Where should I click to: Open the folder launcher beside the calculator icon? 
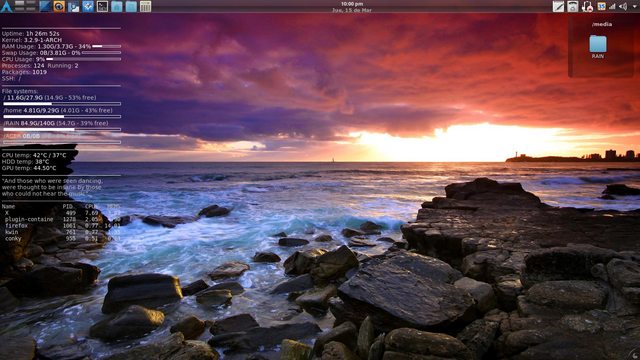click(131, 6)
